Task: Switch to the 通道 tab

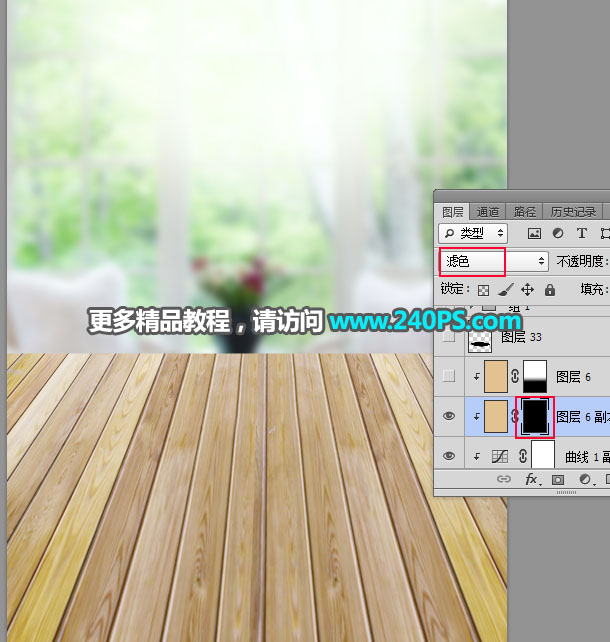Action: tap(488, 212)
